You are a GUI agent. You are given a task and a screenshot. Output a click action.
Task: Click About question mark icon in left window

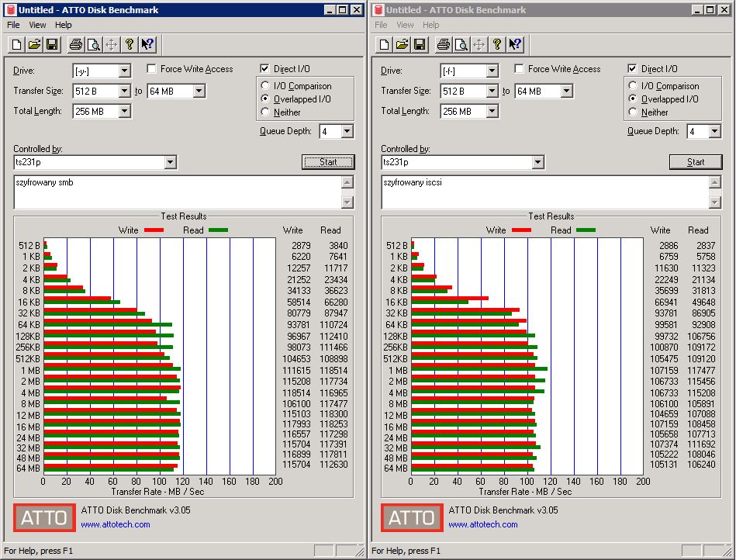[x=129, y=44]
